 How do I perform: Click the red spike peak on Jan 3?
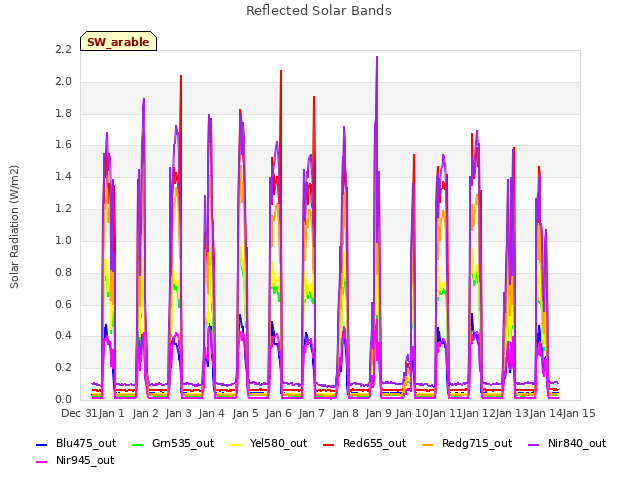point(181,76)
